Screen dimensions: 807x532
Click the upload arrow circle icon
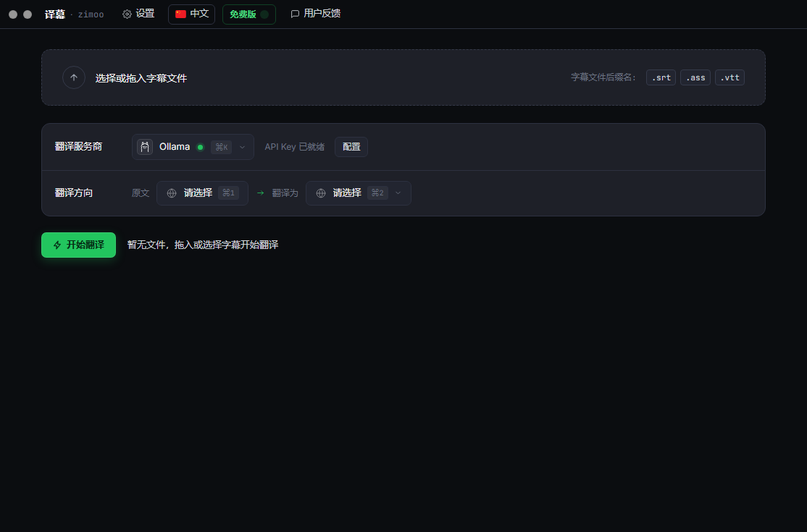[74, 77]
